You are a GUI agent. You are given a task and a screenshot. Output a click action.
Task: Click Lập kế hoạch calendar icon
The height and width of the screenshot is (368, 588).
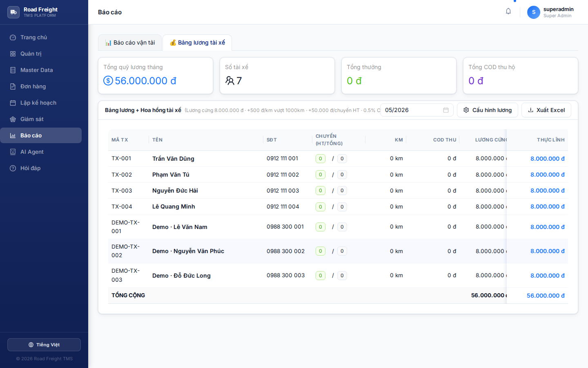13,103
